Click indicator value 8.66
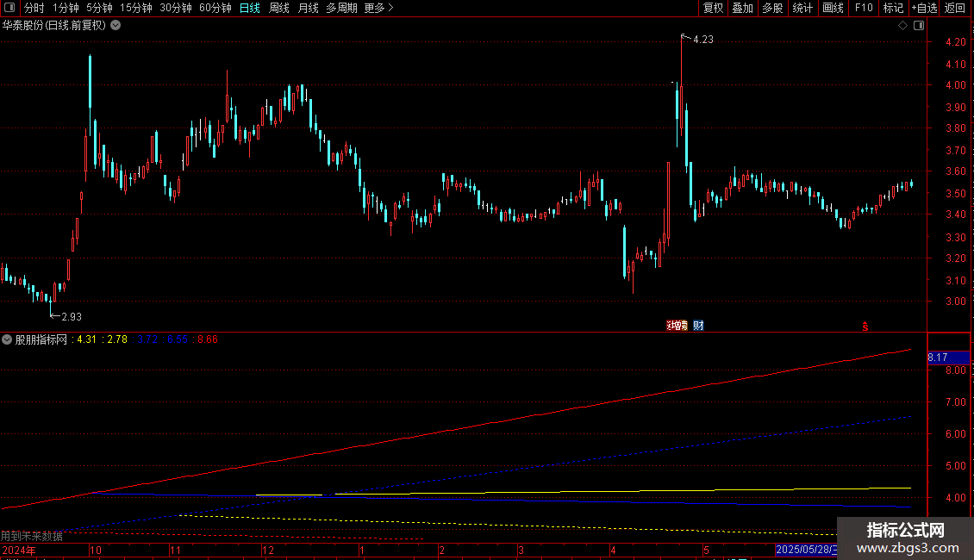Viewport: 974px width, 560px height. click(x=208, y=339)
